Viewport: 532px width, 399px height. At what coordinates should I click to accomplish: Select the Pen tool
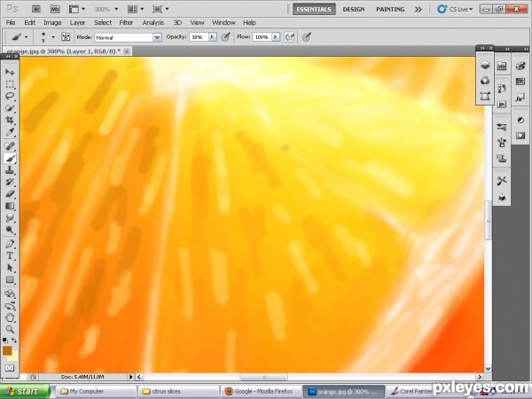(10, 244)
